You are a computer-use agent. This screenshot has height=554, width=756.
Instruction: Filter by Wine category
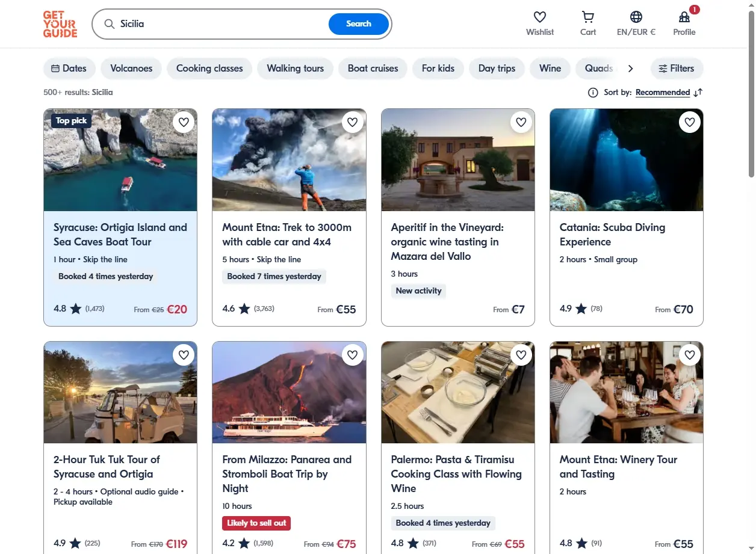point(550,69)
